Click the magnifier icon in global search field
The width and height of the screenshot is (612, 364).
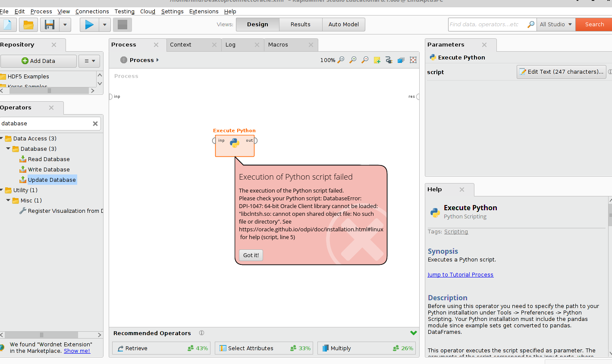(531, 25)
